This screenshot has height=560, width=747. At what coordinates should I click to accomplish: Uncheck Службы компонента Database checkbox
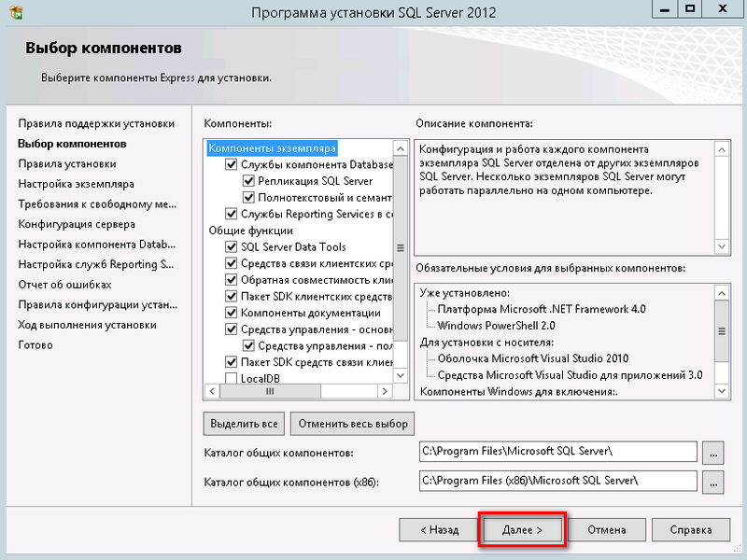click(231, 165)
